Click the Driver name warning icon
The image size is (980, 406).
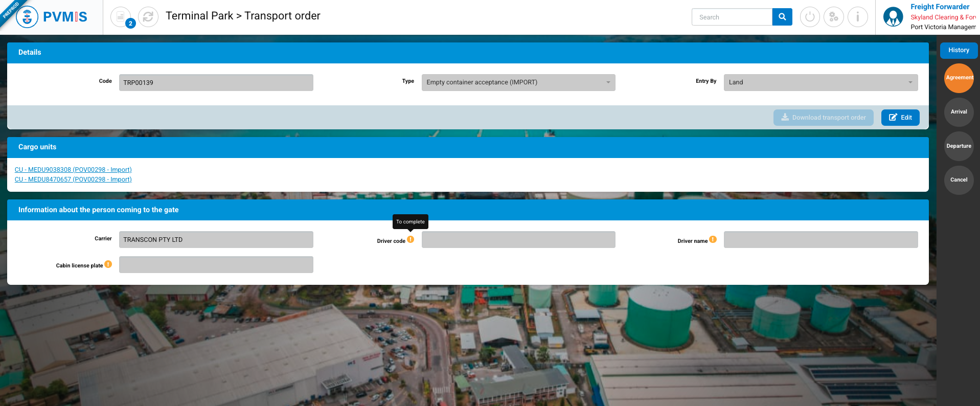[x=713, y=239]
